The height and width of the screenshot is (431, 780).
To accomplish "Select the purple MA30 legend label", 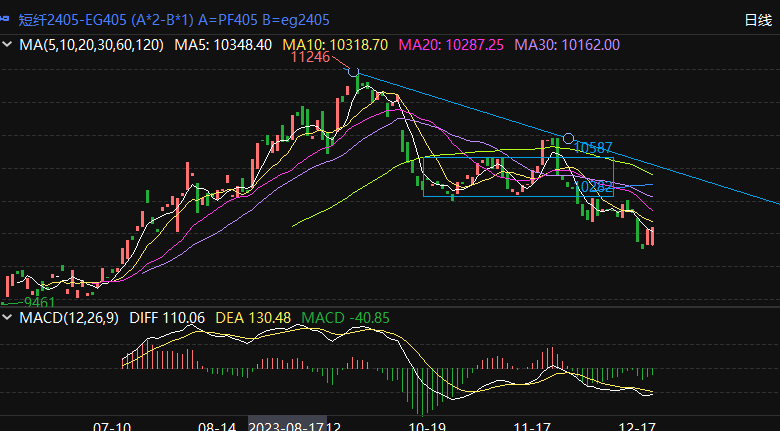I will pyautogui.click(x=567, y=44).
